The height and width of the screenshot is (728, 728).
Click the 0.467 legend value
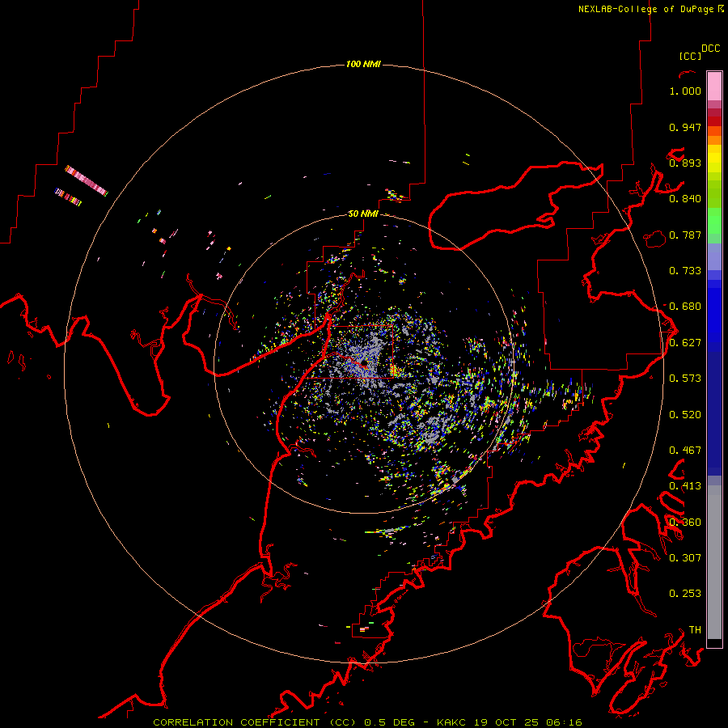pos(685,451)
